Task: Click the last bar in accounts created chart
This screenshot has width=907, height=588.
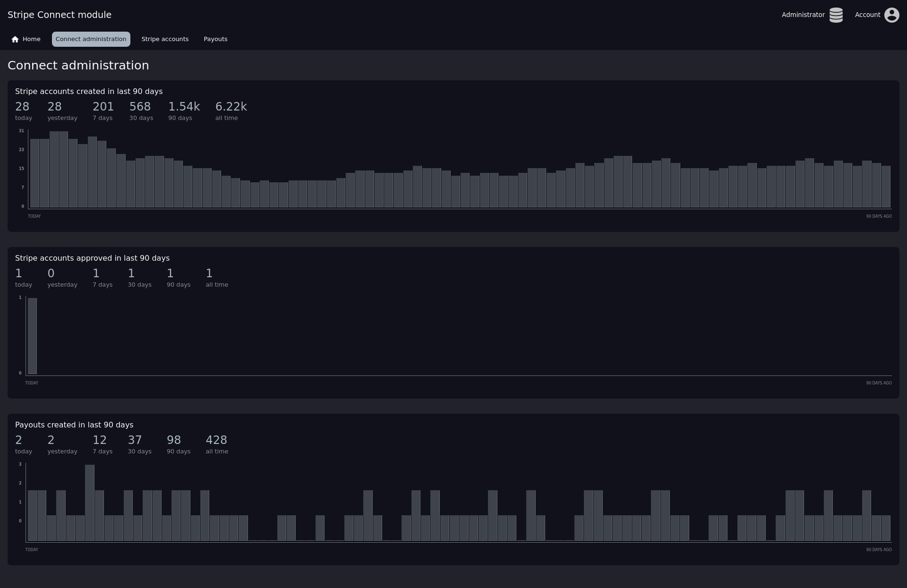Action: click(886, 187)
